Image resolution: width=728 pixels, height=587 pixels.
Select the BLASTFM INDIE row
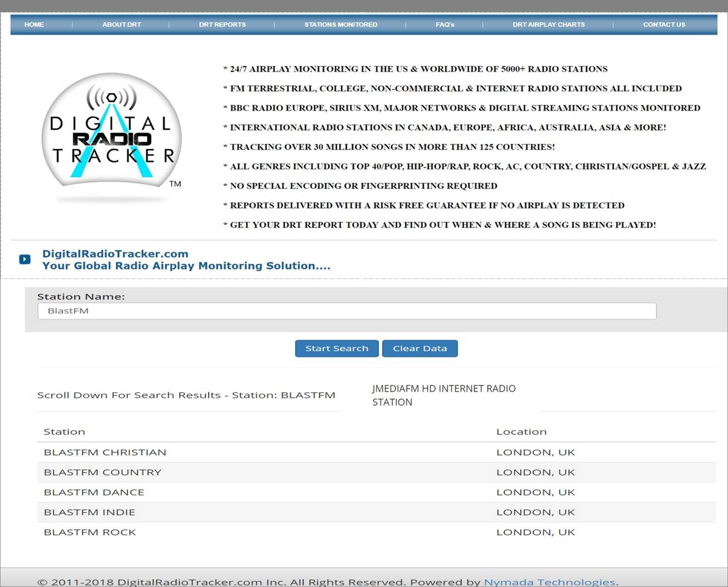click(x=376, y=512)
